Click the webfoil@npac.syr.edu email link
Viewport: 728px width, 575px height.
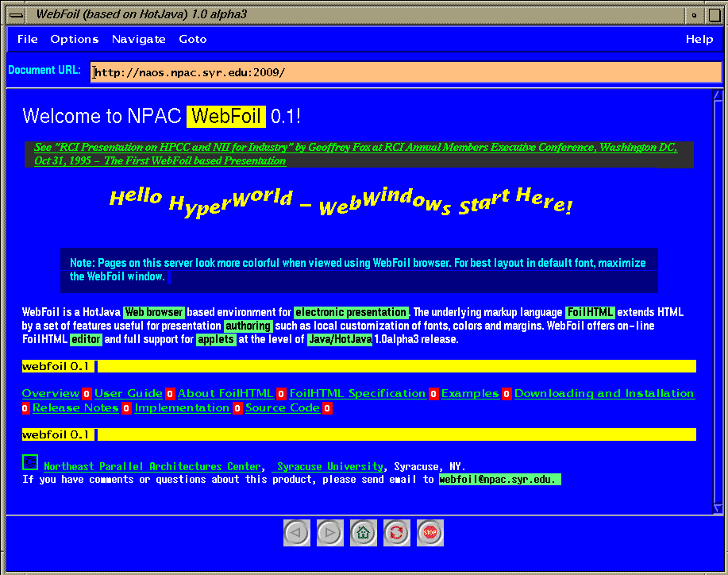pyautogui.click(x=499, y=480)
